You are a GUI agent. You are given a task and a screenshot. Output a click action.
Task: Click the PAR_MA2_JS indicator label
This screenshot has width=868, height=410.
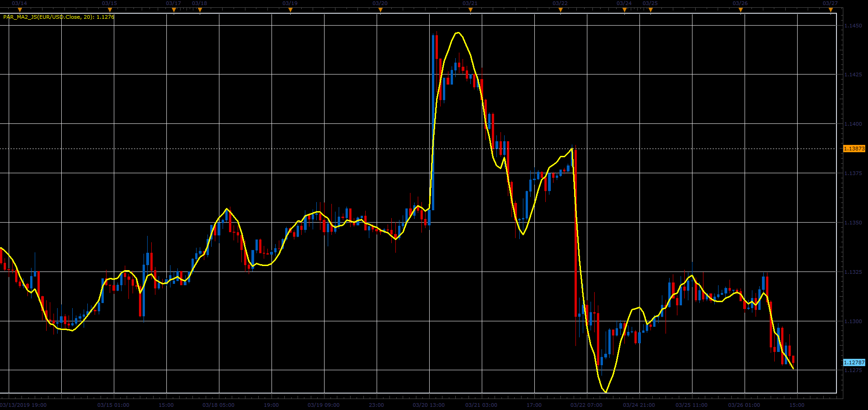point(59,17)
